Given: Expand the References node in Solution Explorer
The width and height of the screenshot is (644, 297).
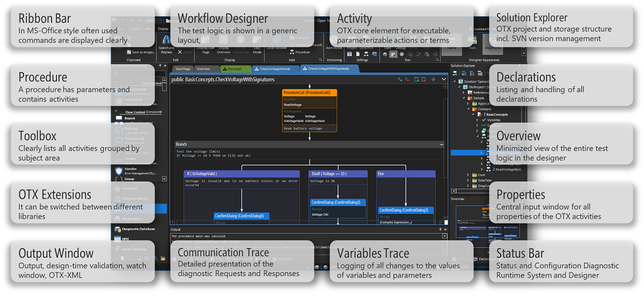Looking at the screenshot, I should click(x=463, y=92).
